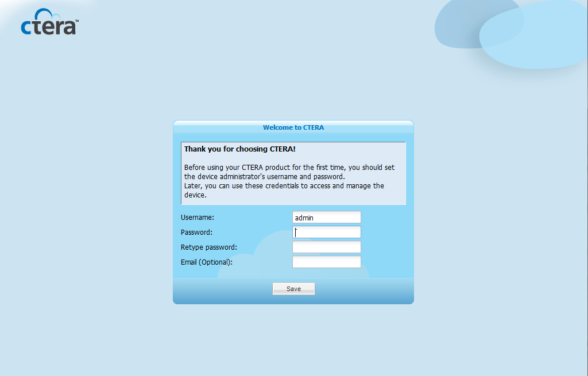This screenshot has width=588, height=376.
Task: Save the administrator credentials
Action: point(293,289)
